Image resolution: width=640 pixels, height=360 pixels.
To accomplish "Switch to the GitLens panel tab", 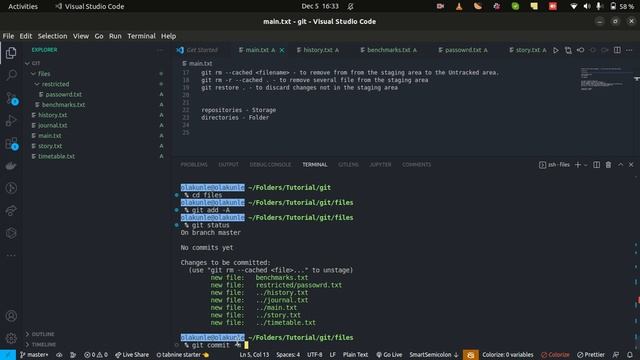I will point(348,164).
